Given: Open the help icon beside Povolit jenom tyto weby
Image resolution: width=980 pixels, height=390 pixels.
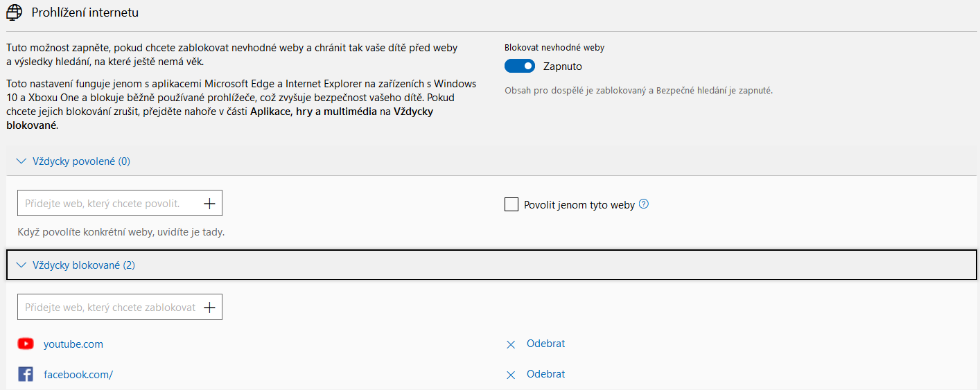Looking at the screenshot, I should point(644,204).
